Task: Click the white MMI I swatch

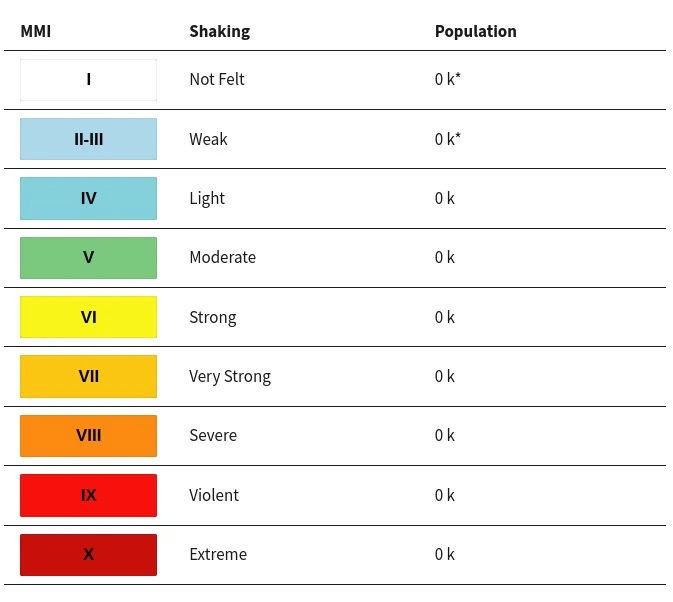Action: point(88,80)
